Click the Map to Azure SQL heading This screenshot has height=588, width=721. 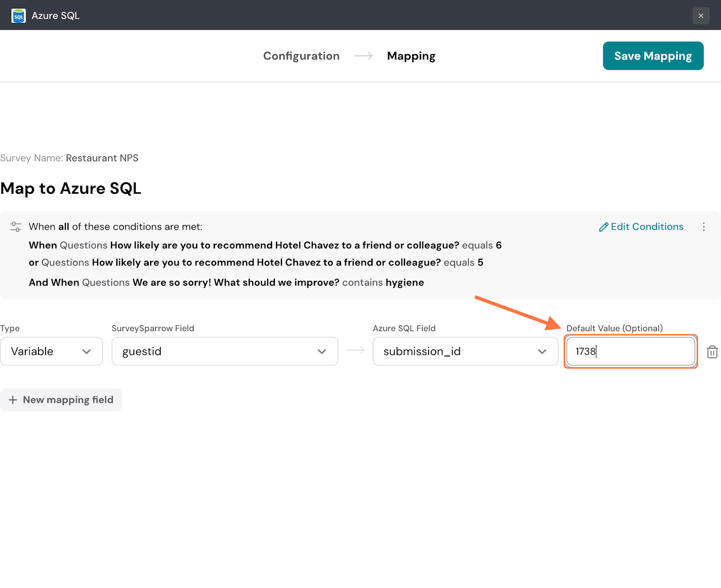pyautogui.click(x=71, y=188)
